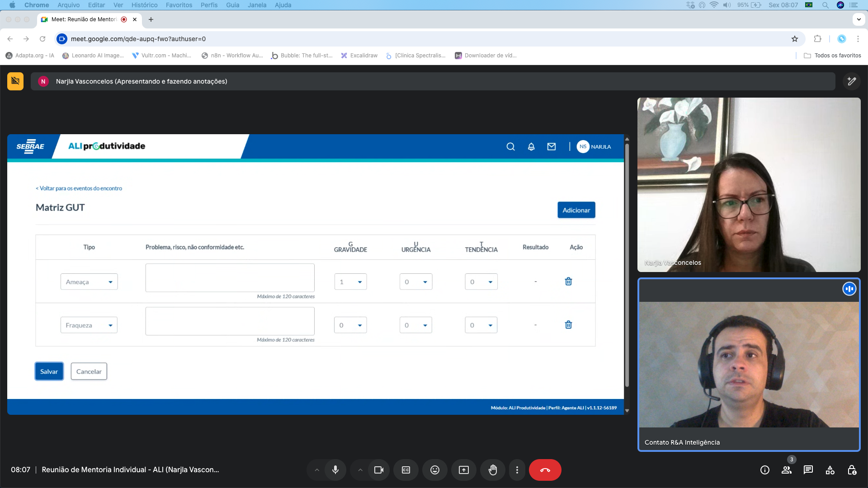Viewport: 868px width, 488px height.
Task: Open the Favoritos menu
Action: 179,5
